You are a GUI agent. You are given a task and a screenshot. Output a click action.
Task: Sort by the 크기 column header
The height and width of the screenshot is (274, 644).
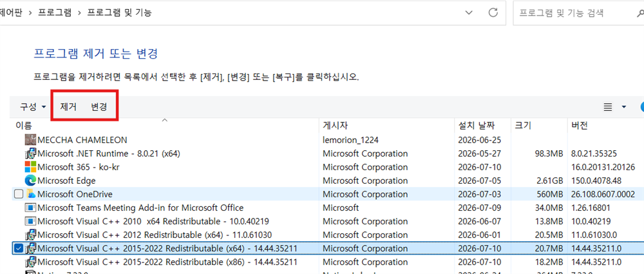pos(522,125)
